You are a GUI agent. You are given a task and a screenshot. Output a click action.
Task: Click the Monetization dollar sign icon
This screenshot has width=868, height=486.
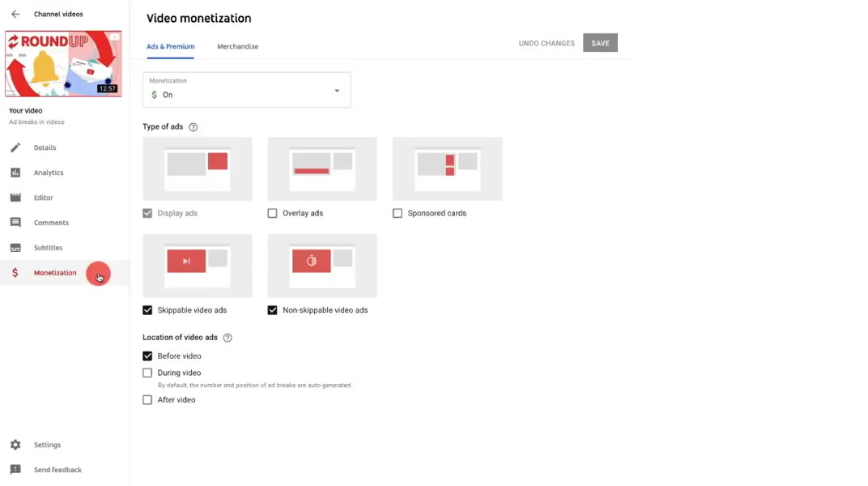pyautogui.click(x=15, y=273)
